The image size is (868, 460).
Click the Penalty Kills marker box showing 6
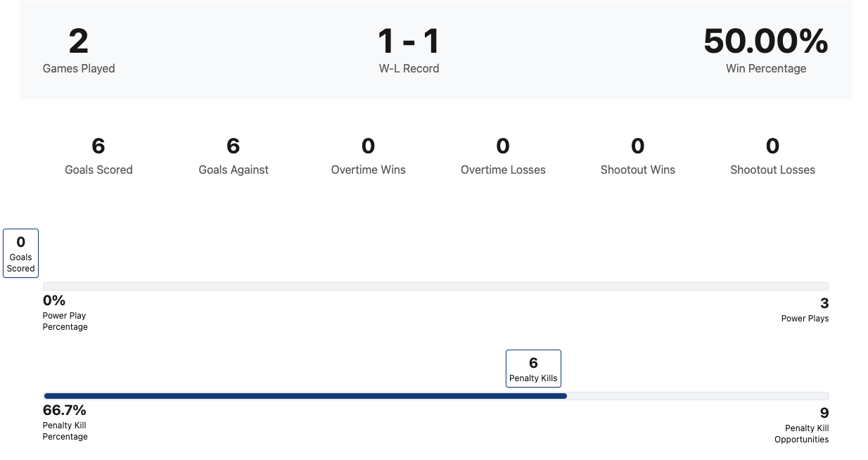(x=533, y=369)
